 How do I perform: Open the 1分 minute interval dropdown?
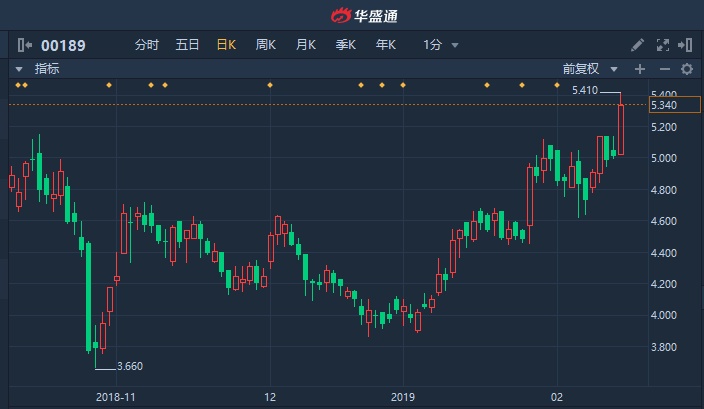pos(440,45)
